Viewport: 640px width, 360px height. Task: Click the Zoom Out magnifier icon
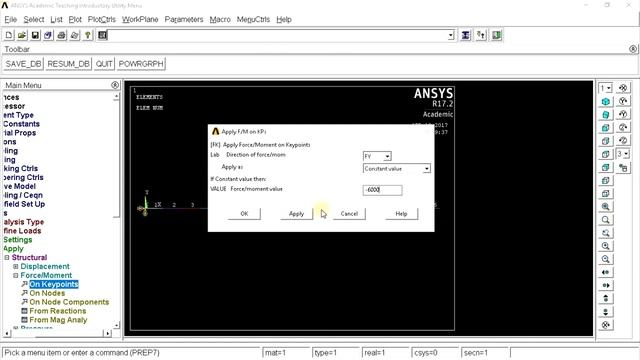click(606, 259)
